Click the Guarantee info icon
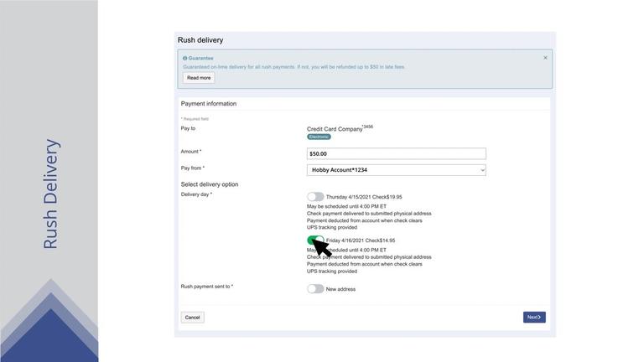The image size is (644, 362). tap(185, 59)
